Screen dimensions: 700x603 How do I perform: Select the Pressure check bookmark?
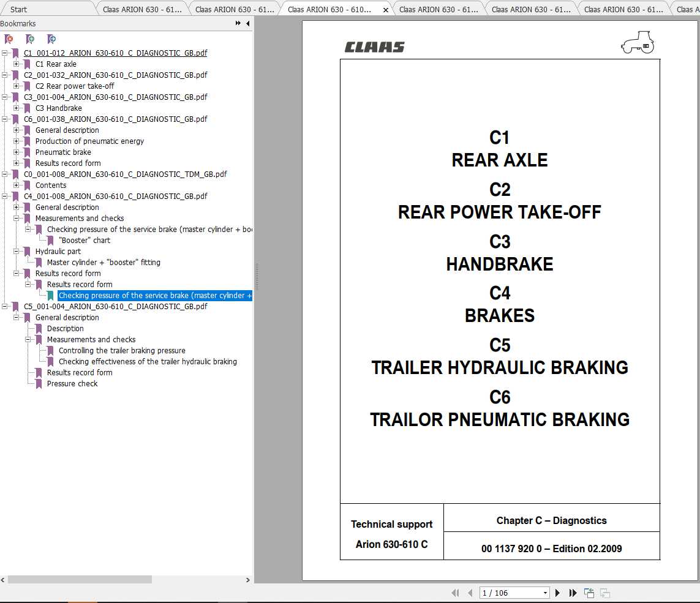[72, 383]
